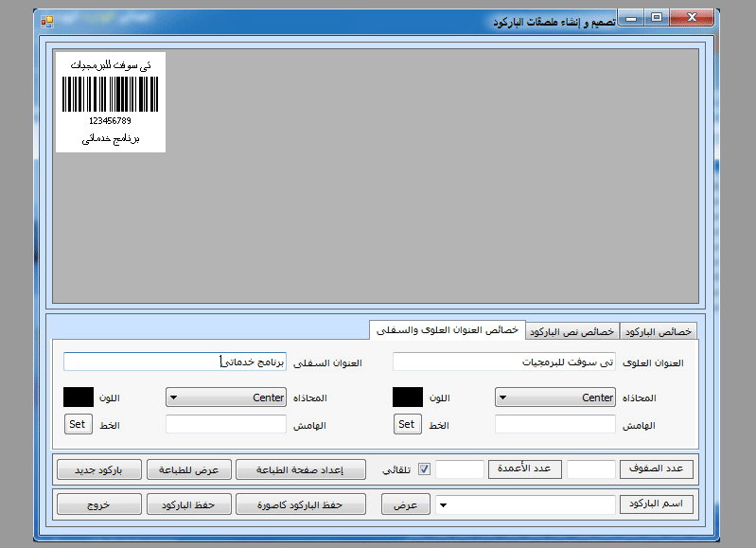Pick the lower title black color swatch
756x548 pixels.
(x=79, y=397)
